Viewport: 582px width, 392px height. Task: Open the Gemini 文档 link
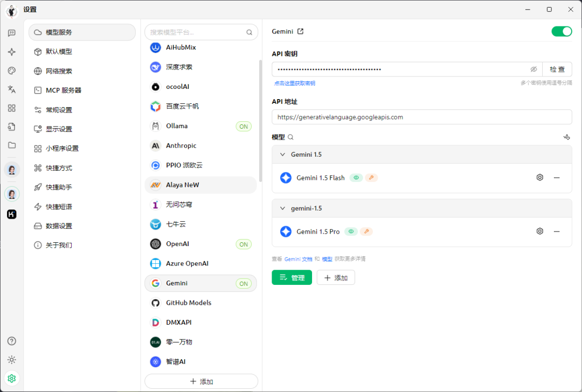(298, 259)
